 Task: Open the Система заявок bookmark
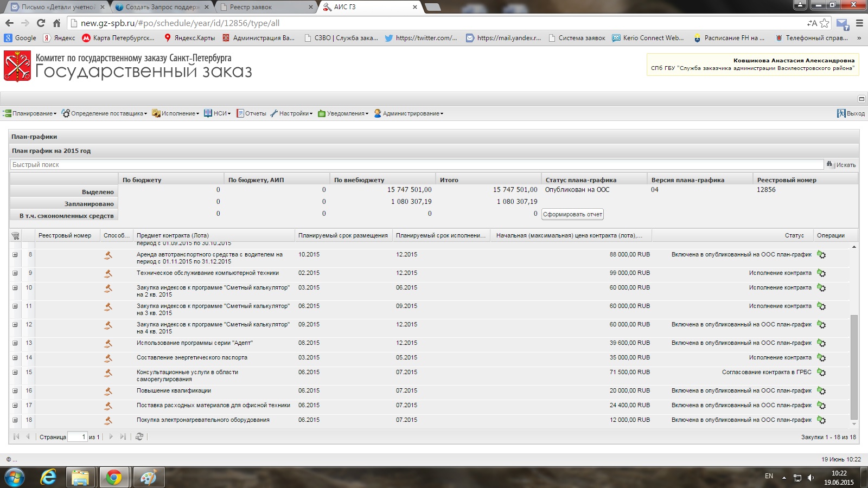tap(577, 38)
